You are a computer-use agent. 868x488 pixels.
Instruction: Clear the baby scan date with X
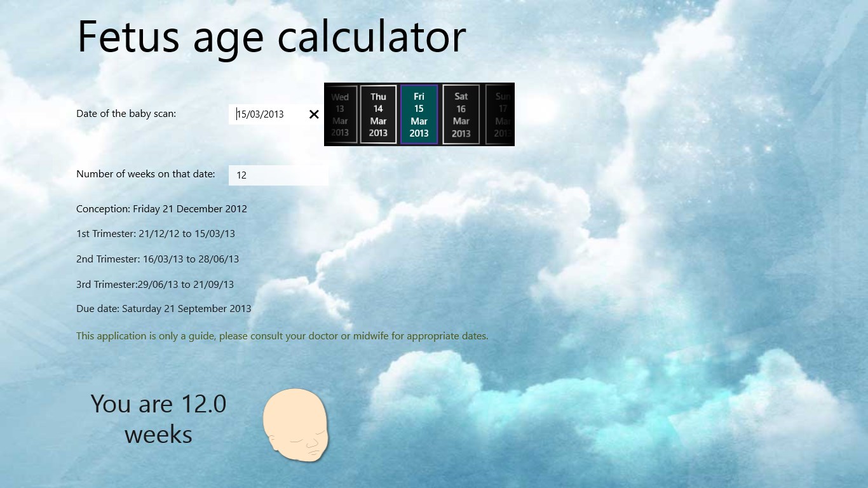[x=314, y=114]
